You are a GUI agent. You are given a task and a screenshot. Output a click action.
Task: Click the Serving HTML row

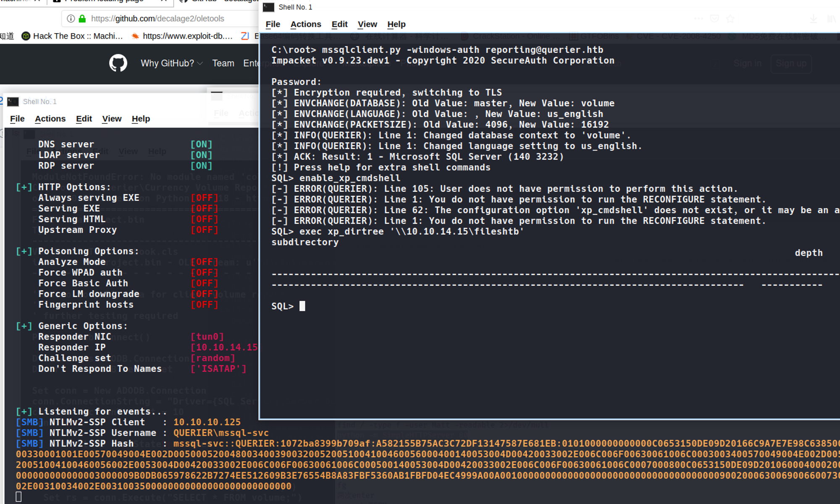point(128,219)
